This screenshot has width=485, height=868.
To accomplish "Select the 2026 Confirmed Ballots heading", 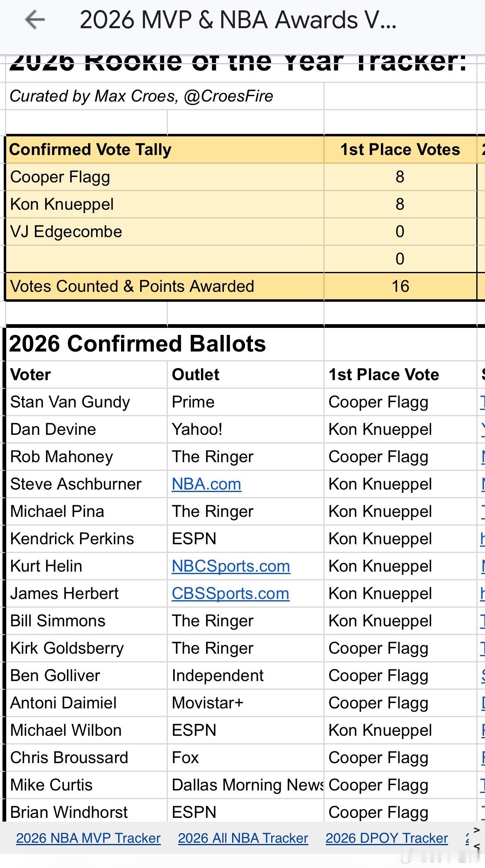I will tap(138, 344).
